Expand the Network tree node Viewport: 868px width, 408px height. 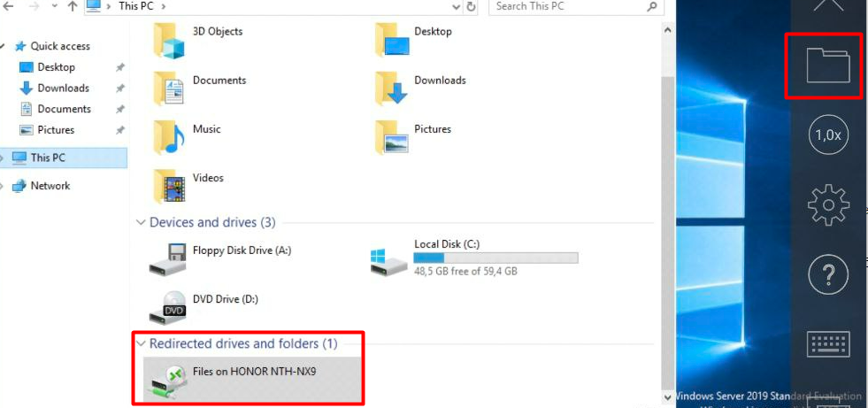(3, 186)
